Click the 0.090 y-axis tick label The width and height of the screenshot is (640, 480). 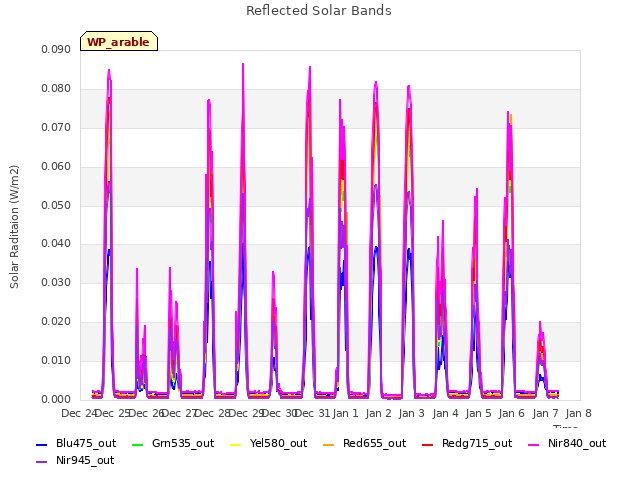[56, 50]
